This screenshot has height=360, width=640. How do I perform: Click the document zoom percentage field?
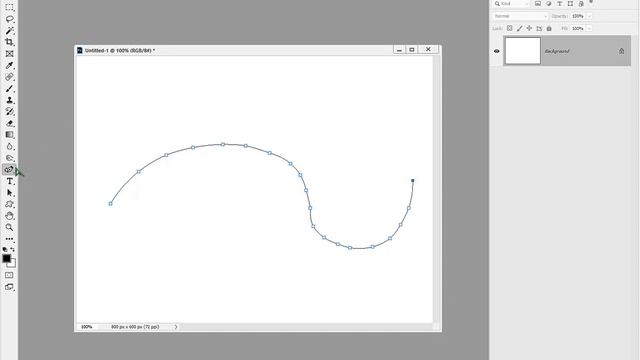(87, 327)
